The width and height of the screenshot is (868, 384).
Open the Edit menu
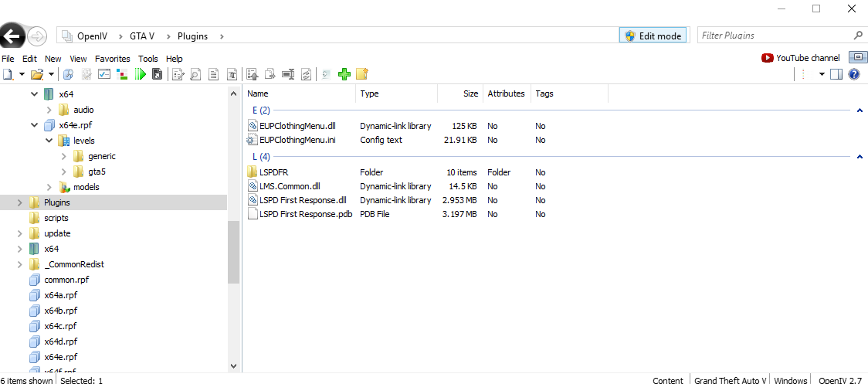[x=29, y=58]
